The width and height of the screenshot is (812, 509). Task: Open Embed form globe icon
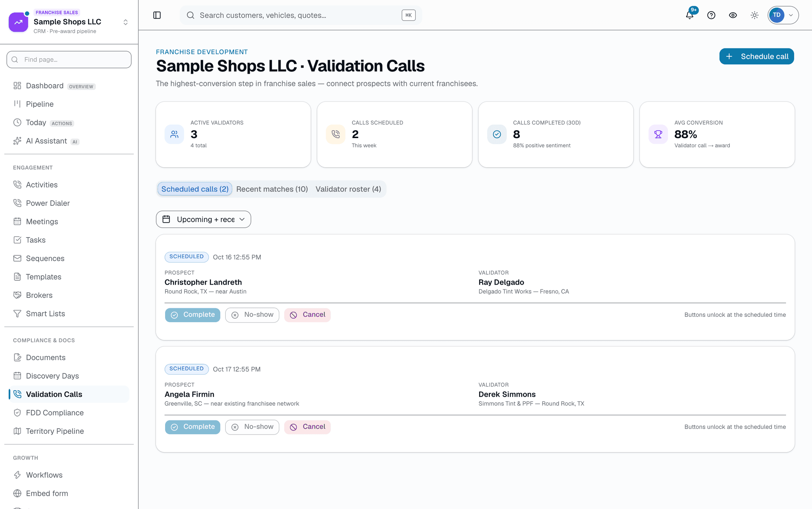click(17, 493)
